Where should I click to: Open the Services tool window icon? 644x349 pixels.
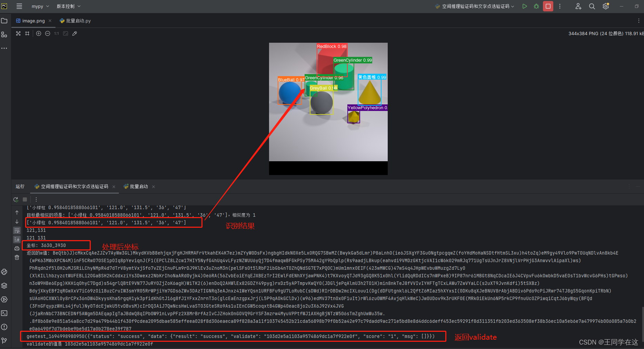pos(4,299)
